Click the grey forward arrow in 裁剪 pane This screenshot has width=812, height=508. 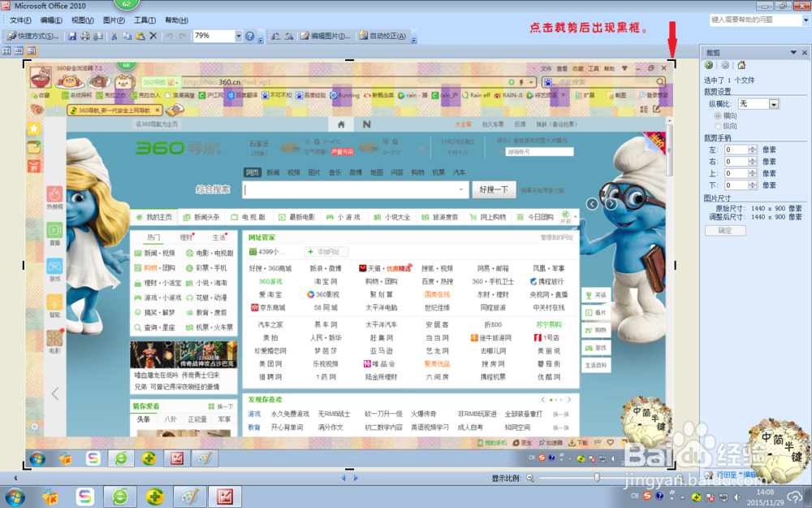(x=725, y=65)
